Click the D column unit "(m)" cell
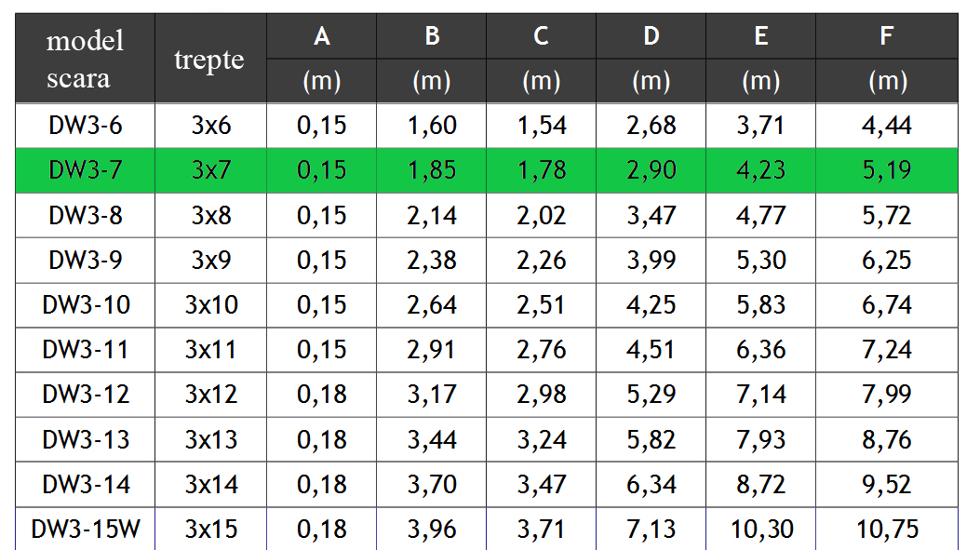The width and height of the screenshot is (980, 550). point(651,81)
